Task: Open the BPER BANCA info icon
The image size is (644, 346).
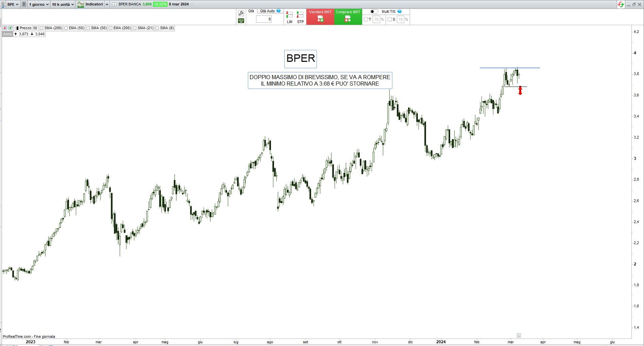Action: point(114,4)
